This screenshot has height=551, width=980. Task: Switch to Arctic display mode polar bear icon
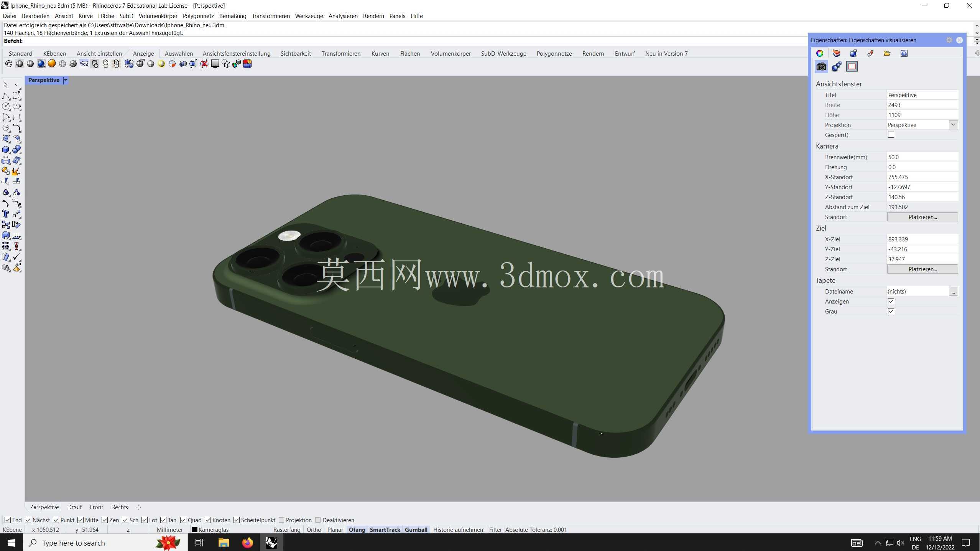click(x=84, y=64)
